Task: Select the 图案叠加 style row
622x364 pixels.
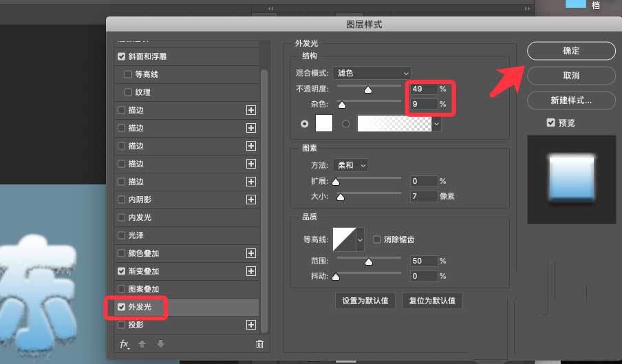Action: click(x=186, y=289)
